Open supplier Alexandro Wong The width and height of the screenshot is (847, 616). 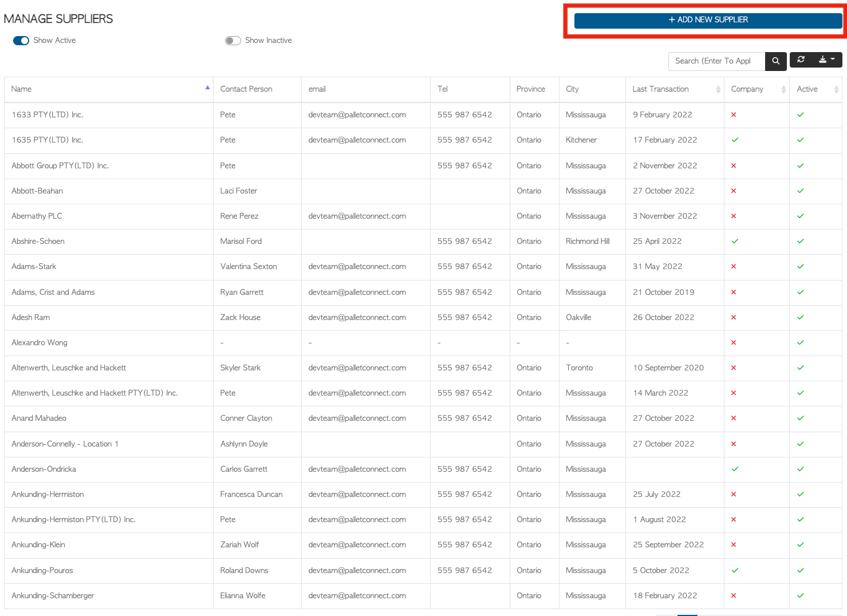coord(40,343)
